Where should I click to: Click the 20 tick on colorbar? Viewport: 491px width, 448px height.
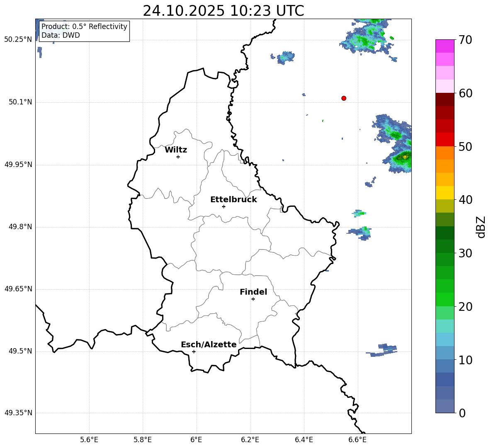pos(465,307)
